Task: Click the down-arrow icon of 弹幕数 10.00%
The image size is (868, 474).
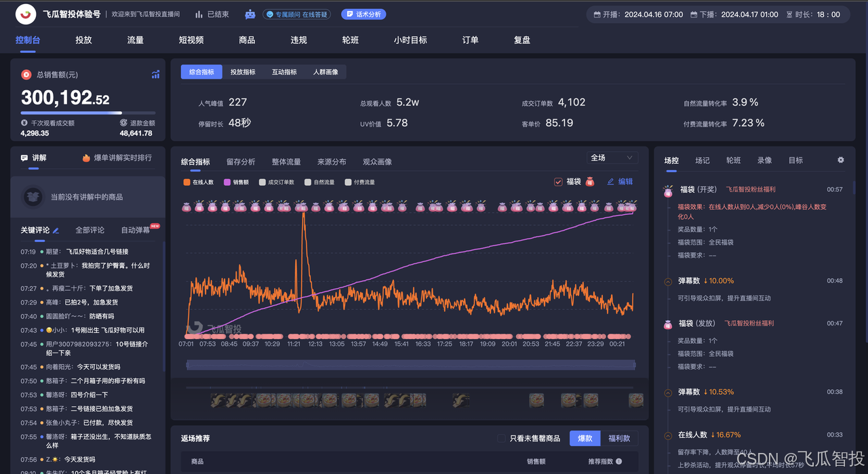Action: coord(706,281)
